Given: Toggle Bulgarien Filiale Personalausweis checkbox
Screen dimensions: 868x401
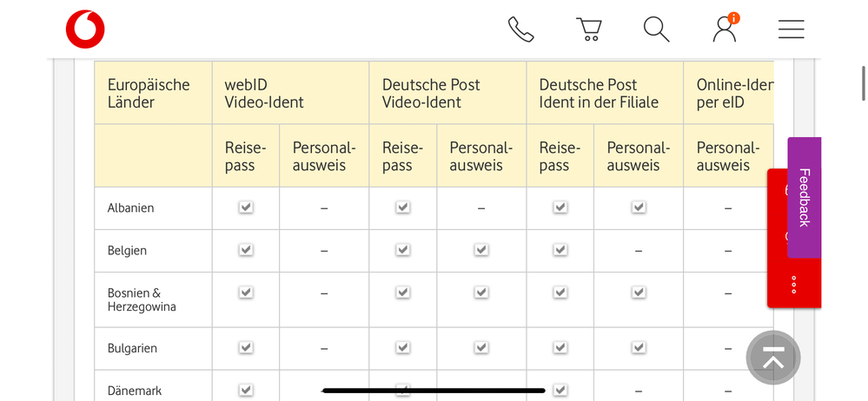Looking at the screenshot, I should [639, 347].
